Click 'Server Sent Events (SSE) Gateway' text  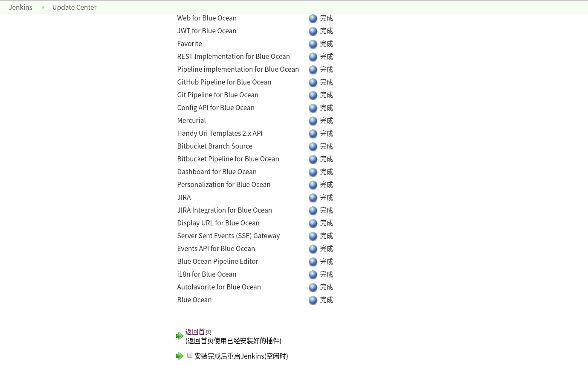point(229,236)
